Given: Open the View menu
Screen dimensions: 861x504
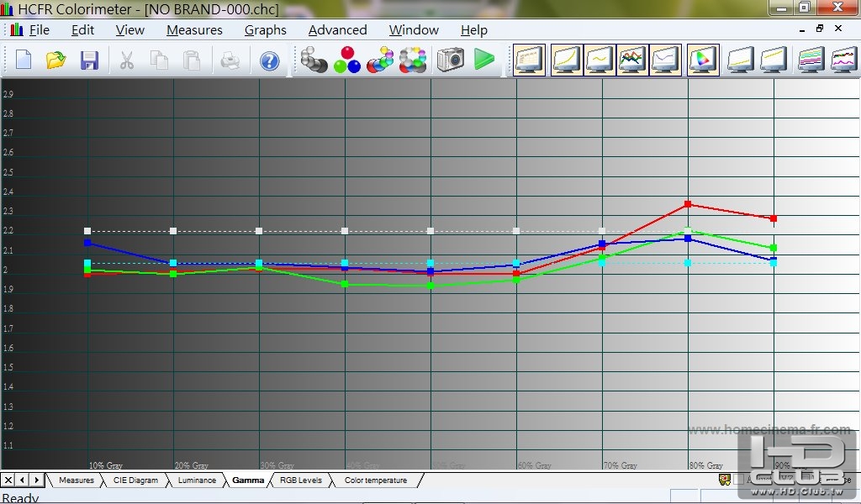Looking at the screenshot, I should (x=129, y=30).
